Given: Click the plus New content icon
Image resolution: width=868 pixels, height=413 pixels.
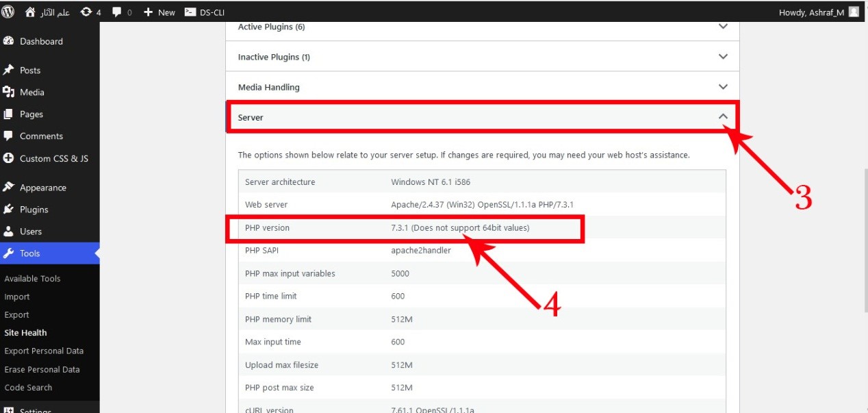Looking at the screenshot, I should tap(148, 12).
